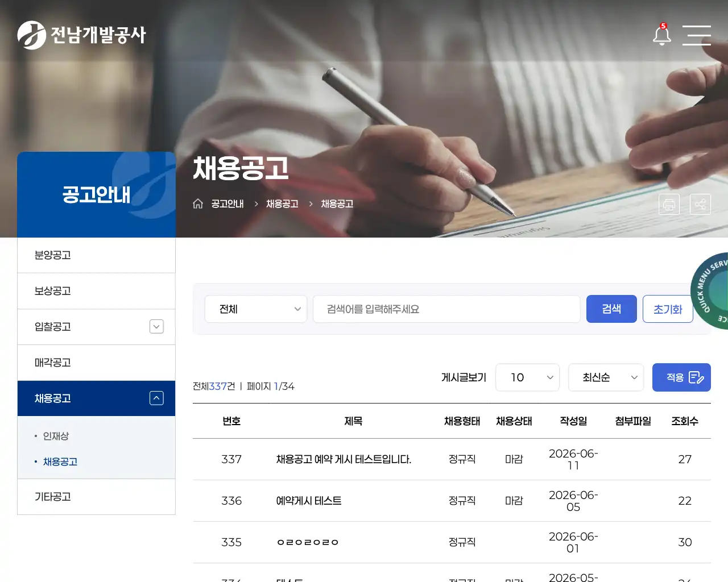Click 정규직 type in row 336

462,501
